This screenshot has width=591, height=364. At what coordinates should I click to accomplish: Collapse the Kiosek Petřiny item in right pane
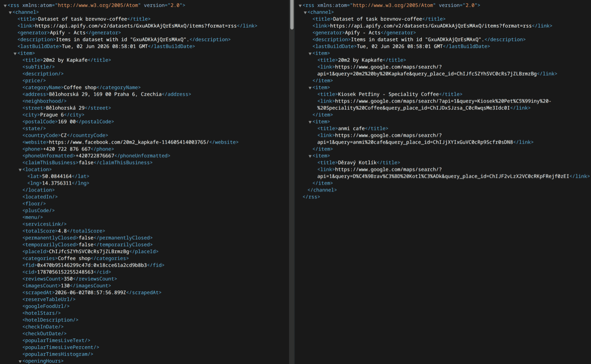pos(310,88)
